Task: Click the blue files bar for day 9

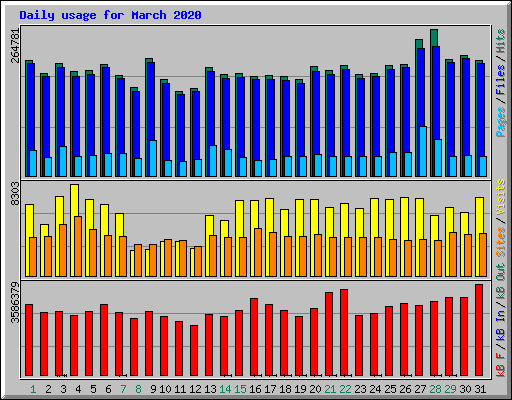Action: (151, 100)
